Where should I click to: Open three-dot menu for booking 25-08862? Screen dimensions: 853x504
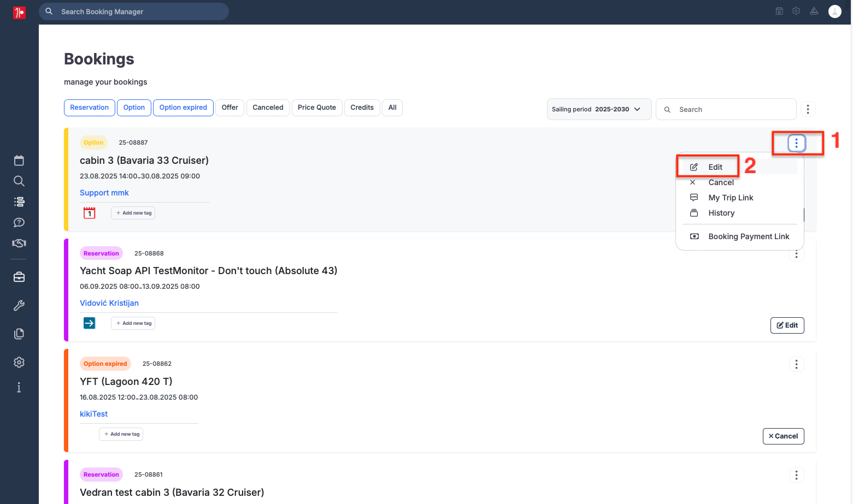(x=796, y=364)
